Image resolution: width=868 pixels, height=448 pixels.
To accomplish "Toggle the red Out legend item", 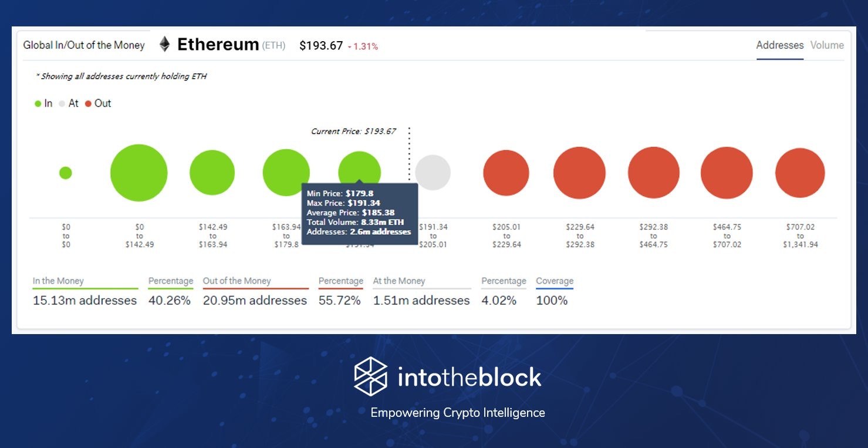I will (99, 103).
